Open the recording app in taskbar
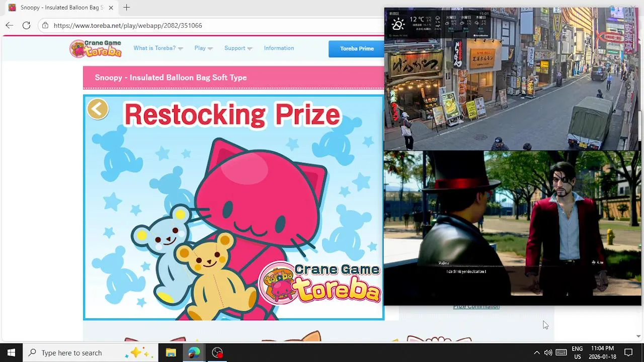Screen dimensions: 644x362 [x=217, y=352]
